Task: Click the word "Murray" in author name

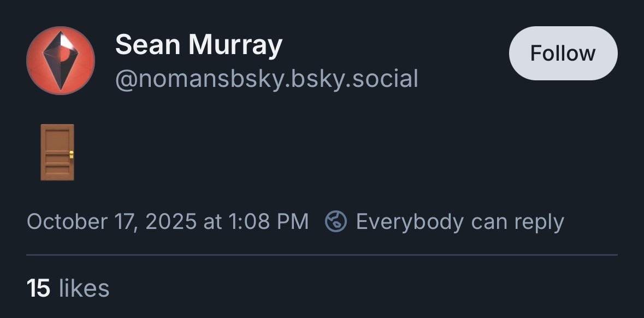Action: coord(235,45)
